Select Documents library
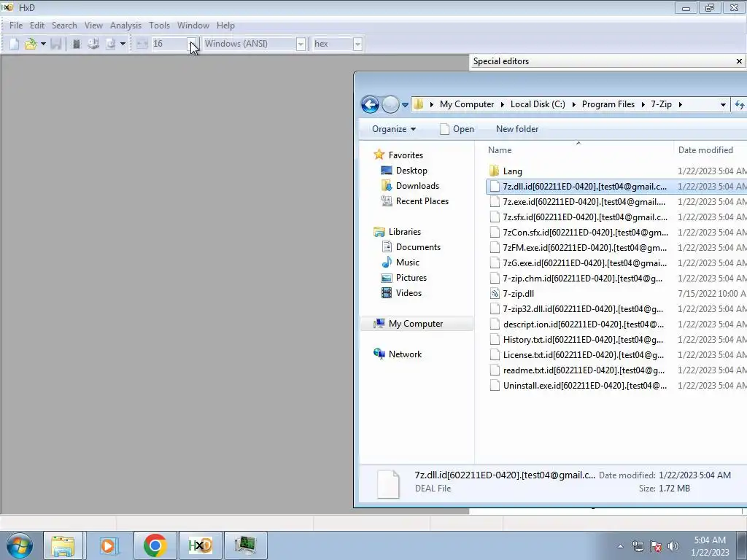 418,247
